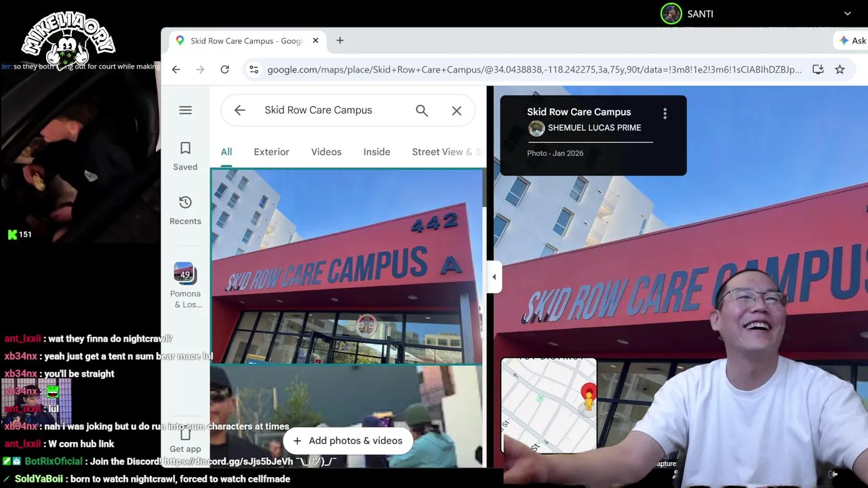Go back from search results arrow

(x=239, y=110)
